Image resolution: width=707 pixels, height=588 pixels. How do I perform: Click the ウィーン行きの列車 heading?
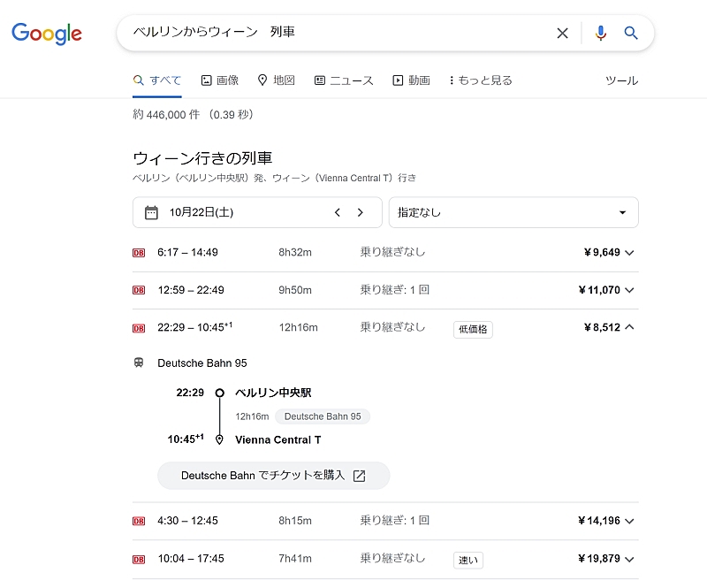(202, 158)
